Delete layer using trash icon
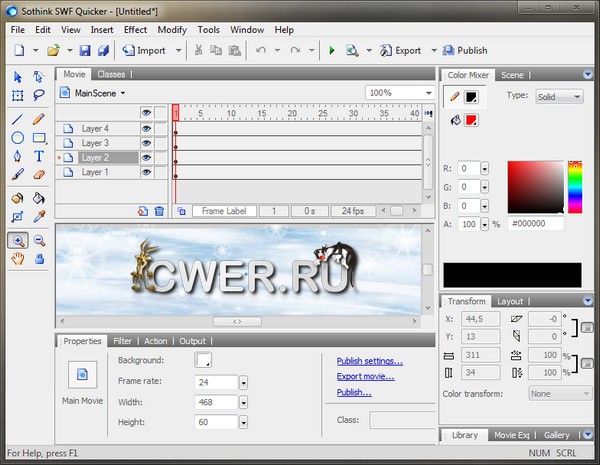The image size is (600, 465). 159,211
